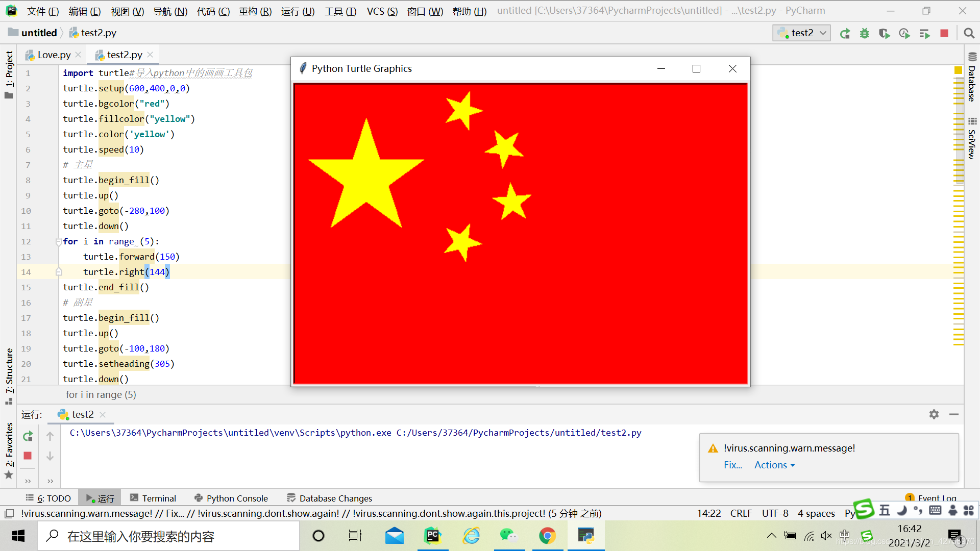
Task: Select the Debug icon in the toolbar
Action: (864, 33)
